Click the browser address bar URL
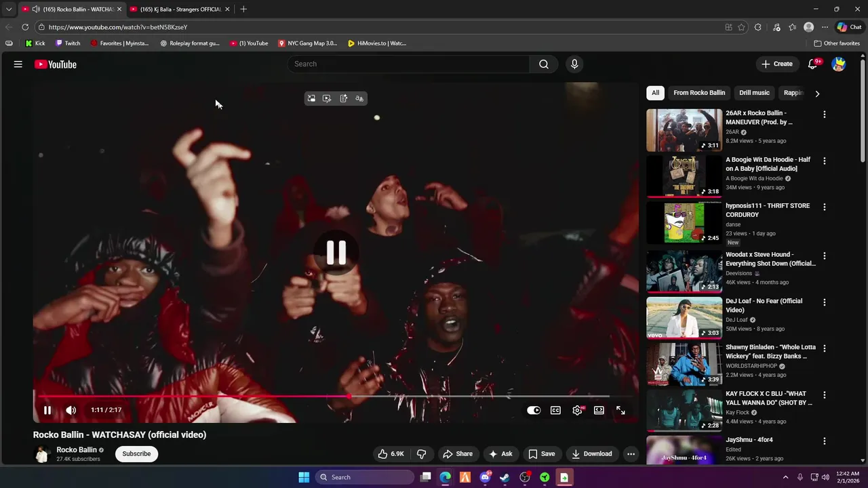The width and height of the screenshot is (868, 488). tap(118, 27)
